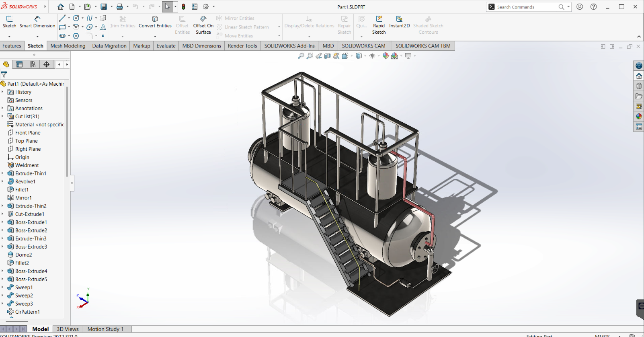Toggle Instant2D mode

[399, 22]
